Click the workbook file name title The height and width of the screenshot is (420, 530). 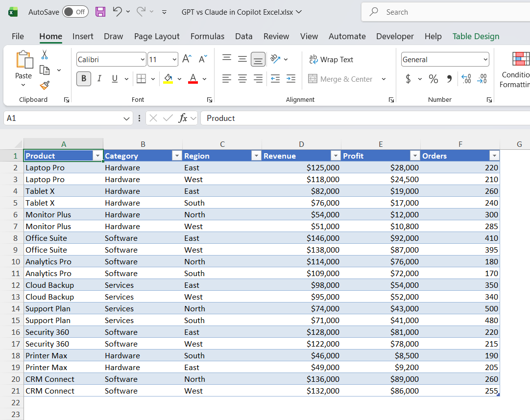237,12
